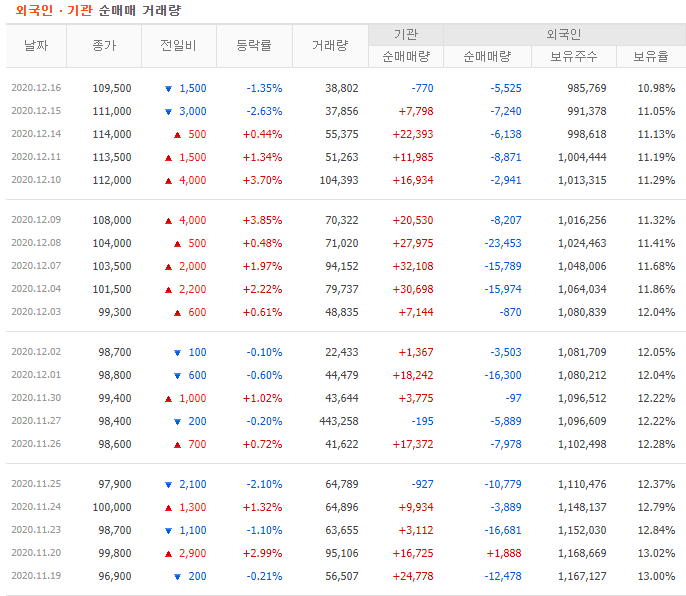Click the down arrow beside 2,100
Image resolution: width=686 pixels, height=596 pixels.
pyautogui.click(x=168, y=484)
